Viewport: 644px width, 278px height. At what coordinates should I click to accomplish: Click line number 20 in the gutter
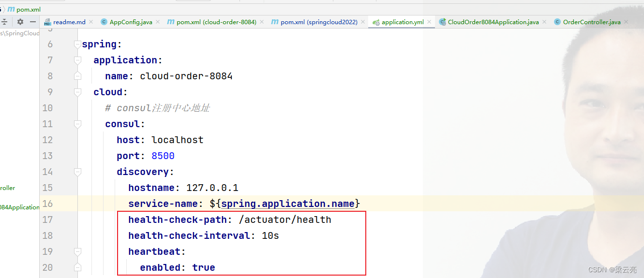(47, 268)
